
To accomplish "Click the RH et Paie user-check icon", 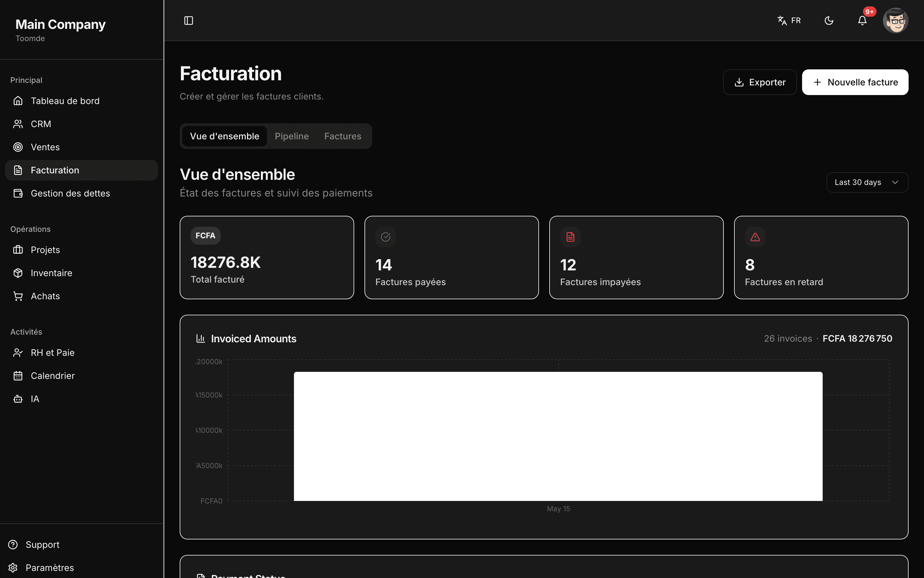I will pos(18,353).
